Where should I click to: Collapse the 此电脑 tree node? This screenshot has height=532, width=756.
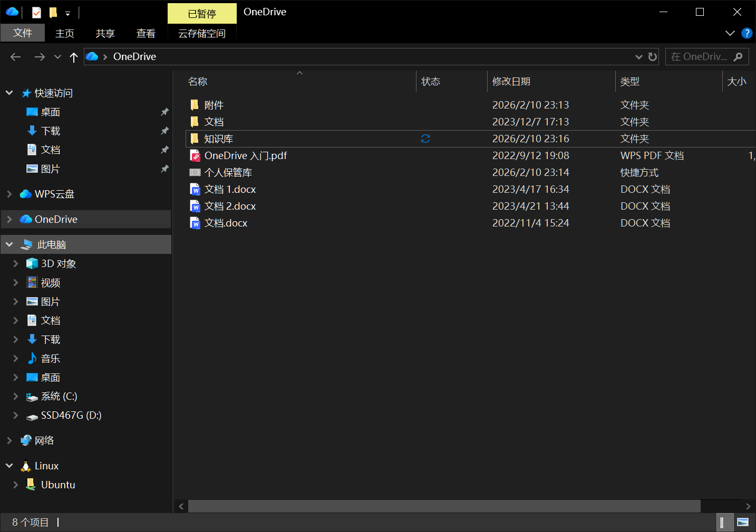9,244
